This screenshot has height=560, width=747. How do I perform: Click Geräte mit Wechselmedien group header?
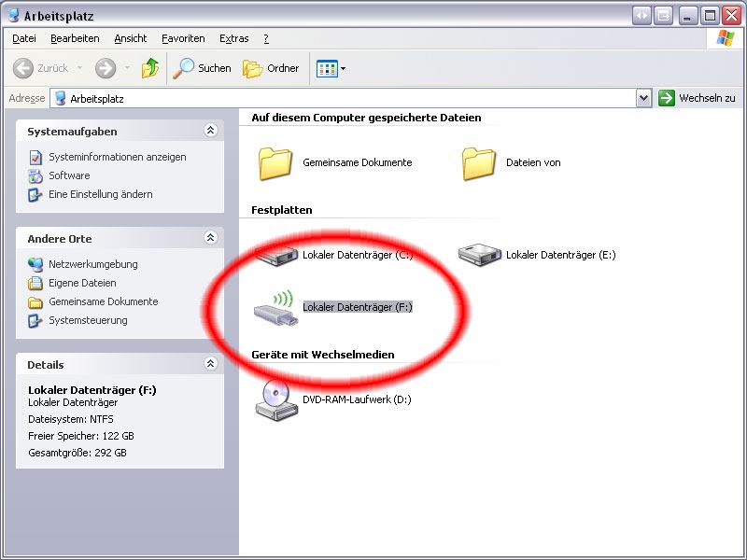[323, 355]
